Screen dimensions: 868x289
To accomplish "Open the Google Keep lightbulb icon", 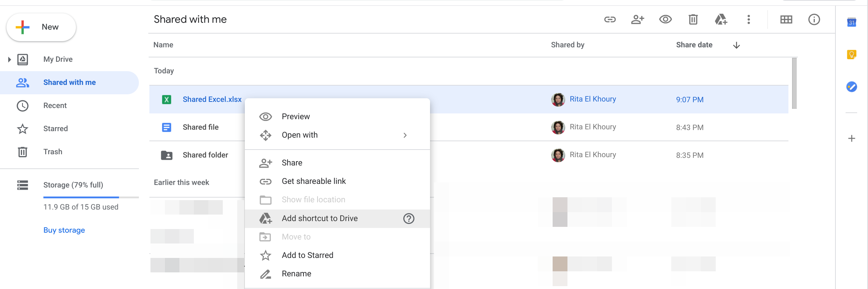I will [852, 55].
